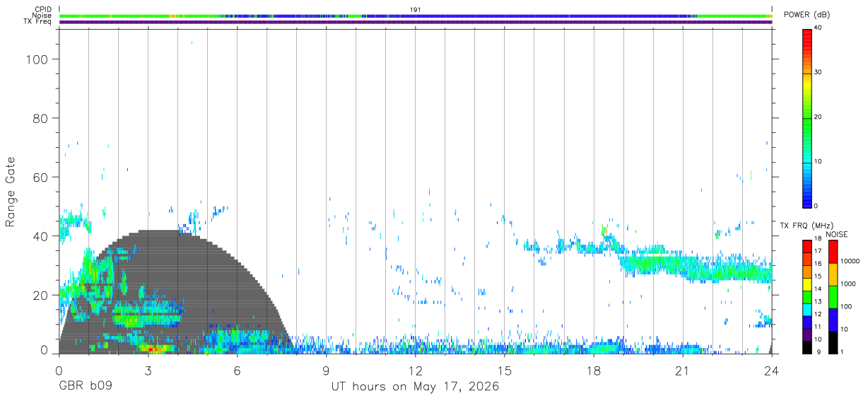Click the "GBR b09" radar beam label

click(86, 387)
